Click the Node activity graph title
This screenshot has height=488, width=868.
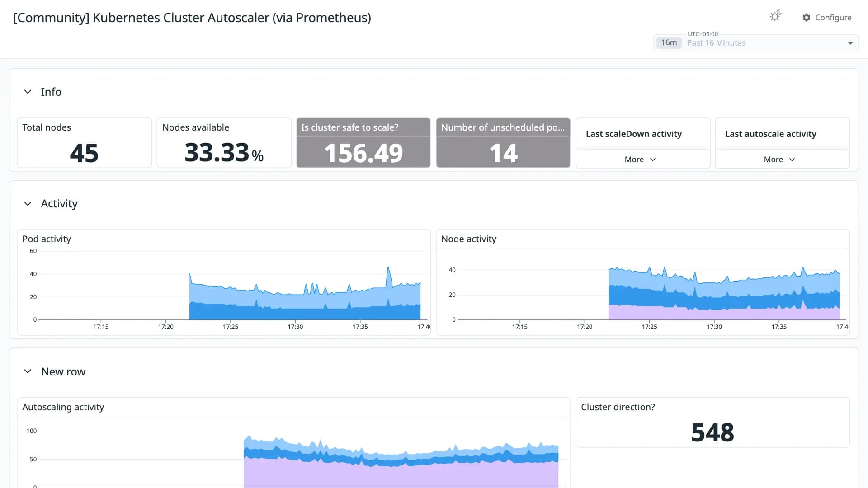[469, 239]
